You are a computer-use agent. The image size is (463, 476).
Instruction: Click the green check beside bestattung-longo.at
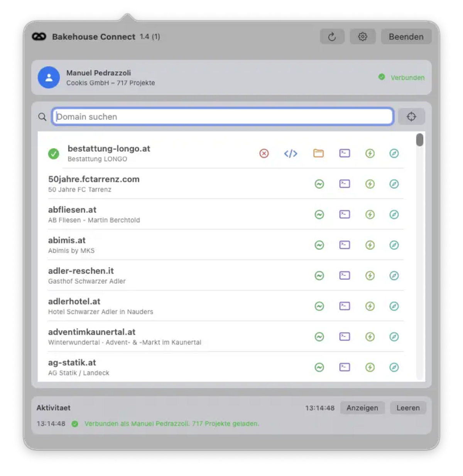[x=54, y=154]
